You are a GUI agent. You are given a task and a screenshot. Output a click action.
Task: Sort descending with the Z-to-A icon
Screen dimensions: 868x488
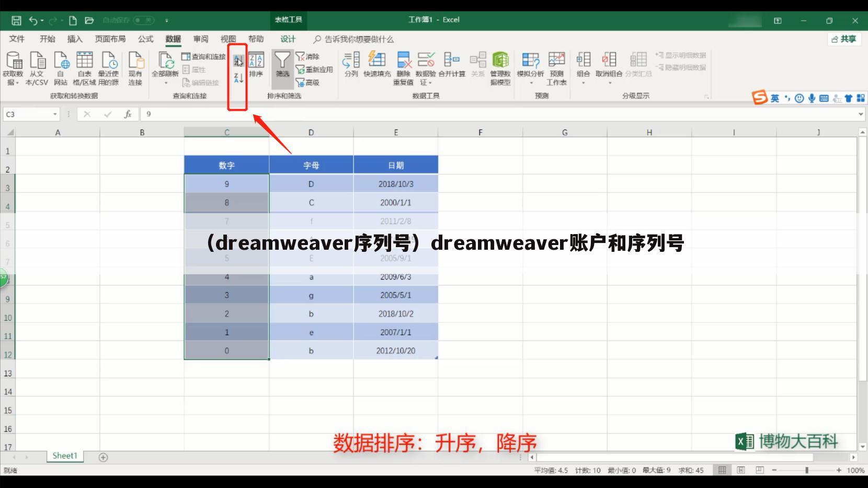click(238, 78)
